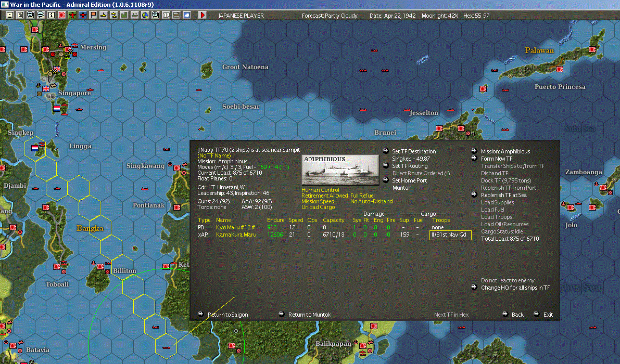Change the Mission: Amphibious selection

click(x=505, y=151)
